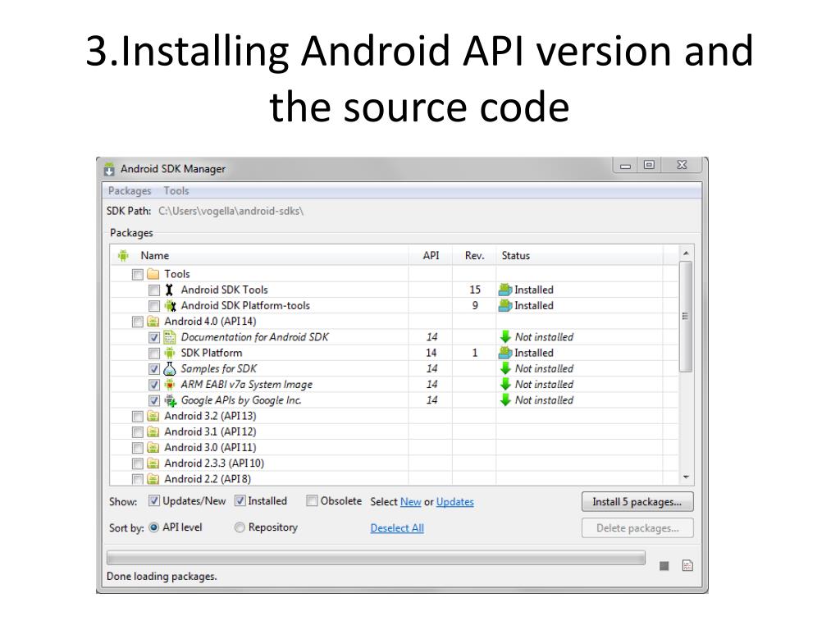
Task: Uncheck Documentation for Android SDK checkbox
Action: [x=154, y=337]
